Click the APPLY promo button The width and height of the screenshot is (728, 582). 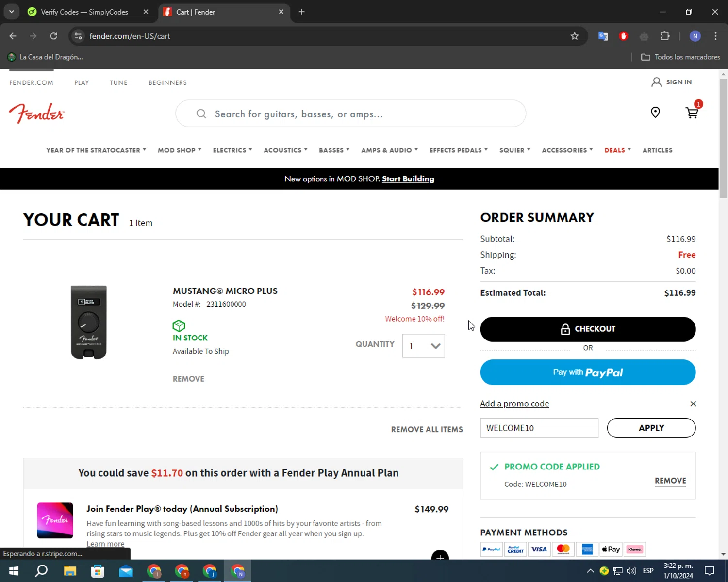click(x=651, y=428)
